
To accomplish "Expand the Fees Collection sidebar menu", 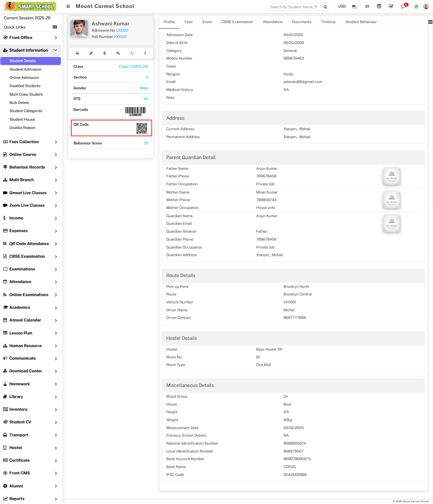I will click(x=30, y=142).
